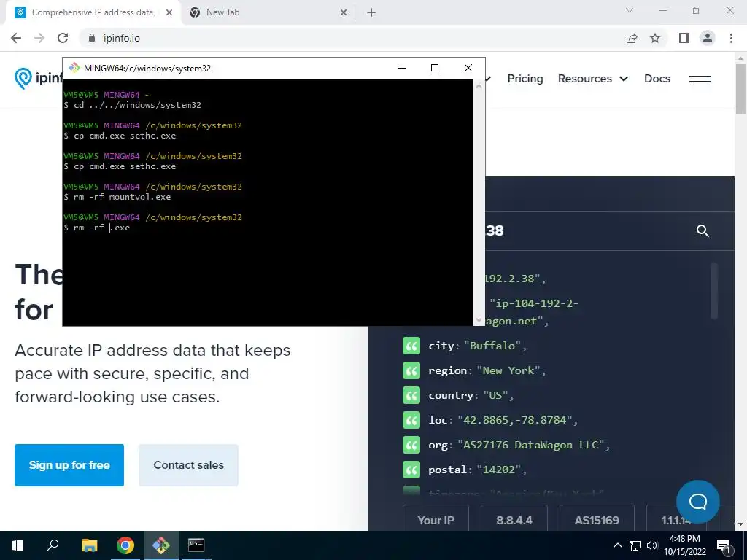Expand the Resources menu
Screen dimensions: 747x560
click(x=593, y=79)
